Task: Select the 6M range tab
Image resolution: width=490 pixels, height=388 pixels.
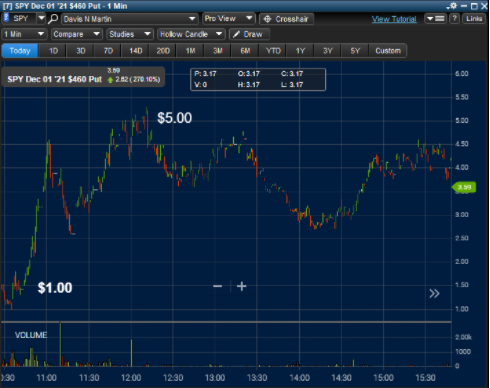Action: (x=245, y=51)
